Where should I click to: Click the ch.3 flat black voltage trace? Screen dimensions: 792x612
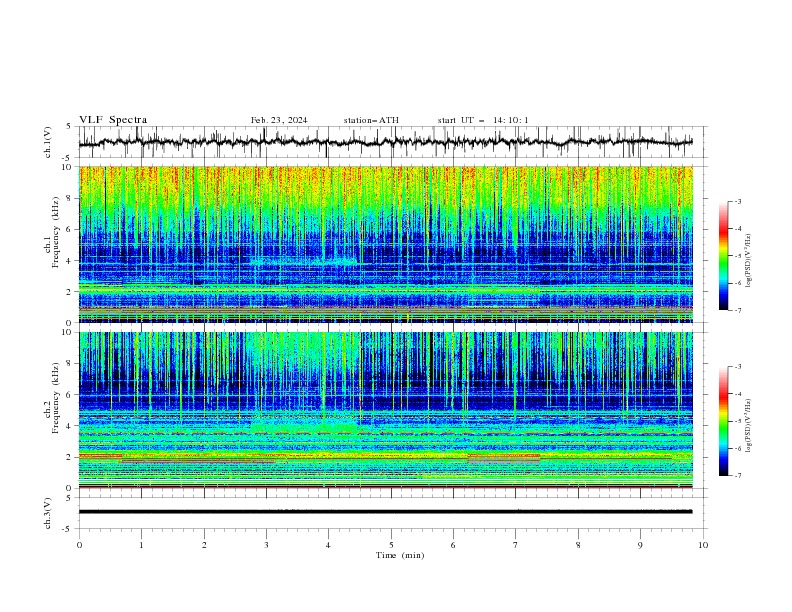pos(385,512)
